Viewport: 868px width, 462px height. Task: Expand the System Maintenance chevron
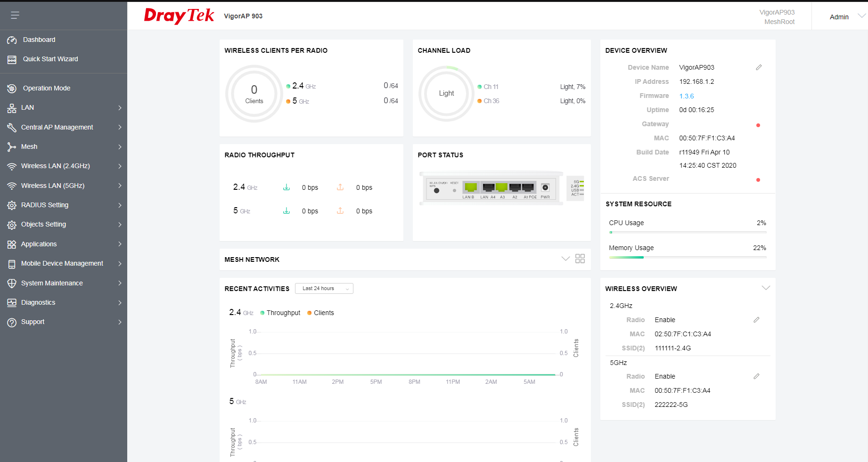(x=120, y=284)
